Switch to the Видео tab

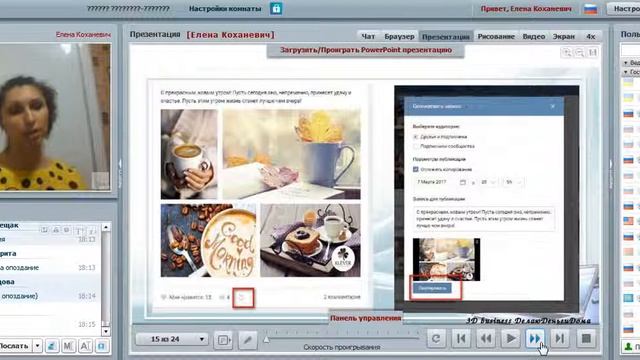[534, 36]
